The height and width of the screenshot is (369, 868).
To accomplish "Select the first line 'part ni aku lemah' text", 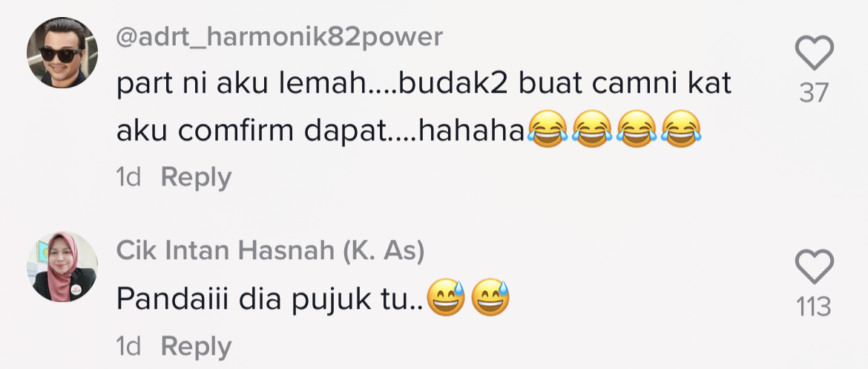I will 424,84.
